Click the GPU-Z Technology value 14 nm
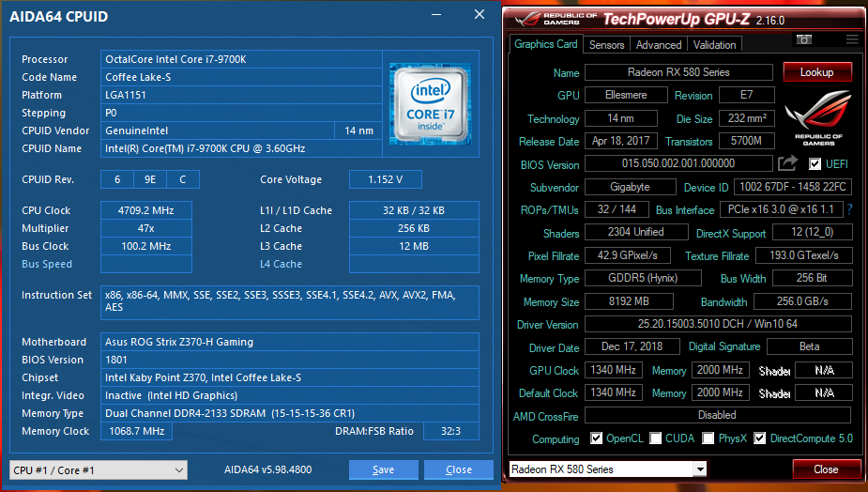 pos(621,118)
